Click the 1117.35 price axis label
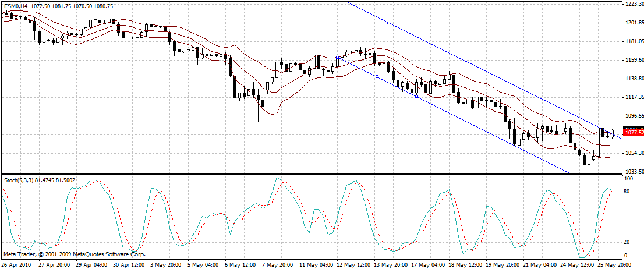Viewport: 644px width, 269px height. click(634, 97)
